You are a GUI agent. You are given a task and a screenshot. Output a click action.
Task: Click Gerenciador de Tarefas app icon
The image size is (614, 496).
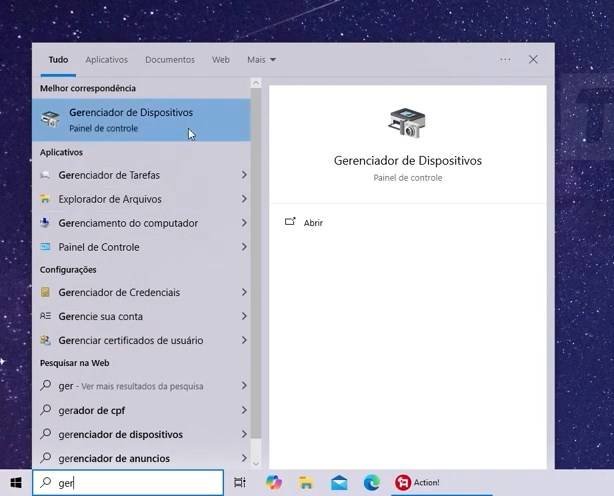point(45,175)
